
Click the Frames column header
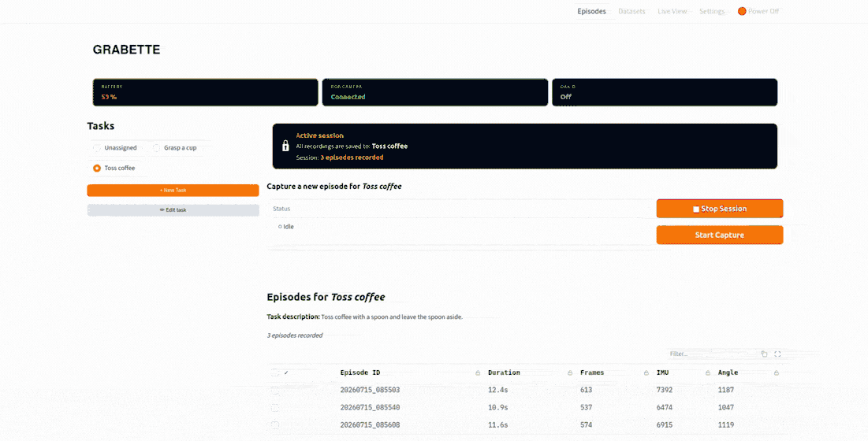pos(592,373)
